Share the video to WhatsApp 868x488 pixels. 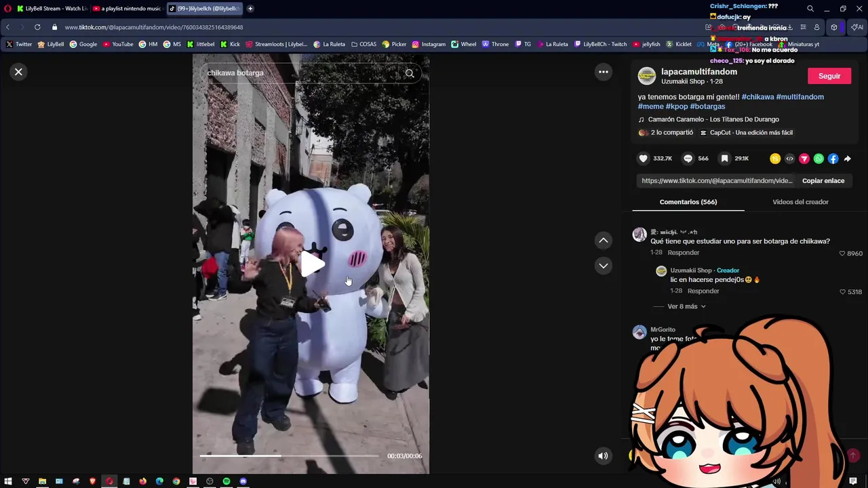pyautogui.click(x=818, y=159)
